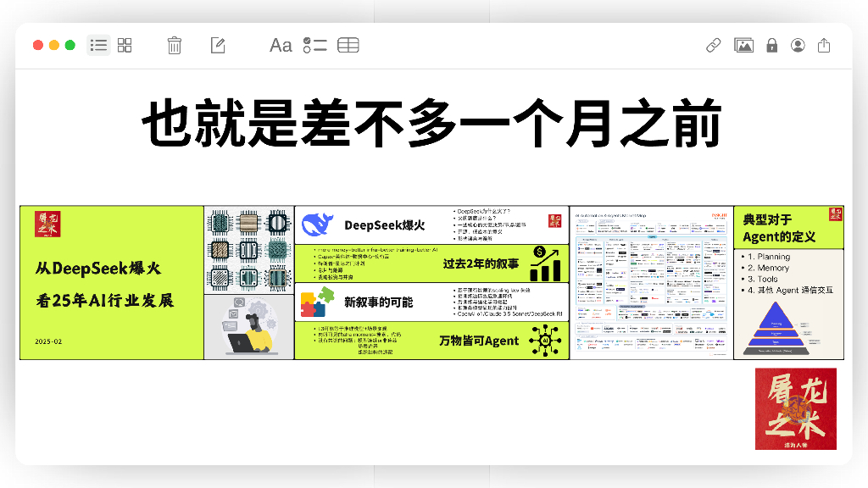Click the heading 也就是差不多一个月之前
Viewport: 868px width, 488px height.
432,124
